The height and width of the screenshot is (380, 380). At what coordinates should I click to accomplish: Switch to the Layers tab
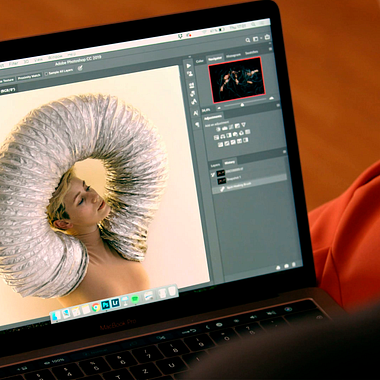215,165
